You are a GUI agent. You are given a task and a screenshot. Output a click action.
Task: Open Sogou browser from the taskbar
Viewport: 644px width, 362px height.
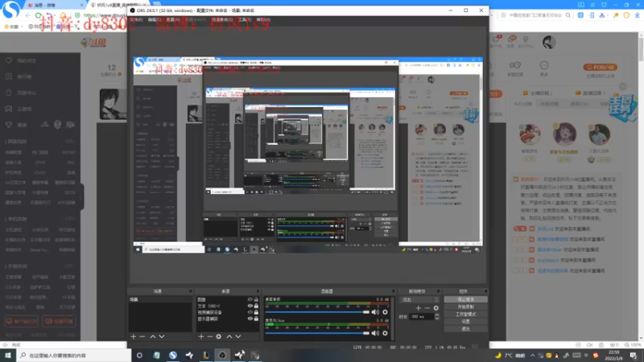pyautogui.click(x=173, y=355)
